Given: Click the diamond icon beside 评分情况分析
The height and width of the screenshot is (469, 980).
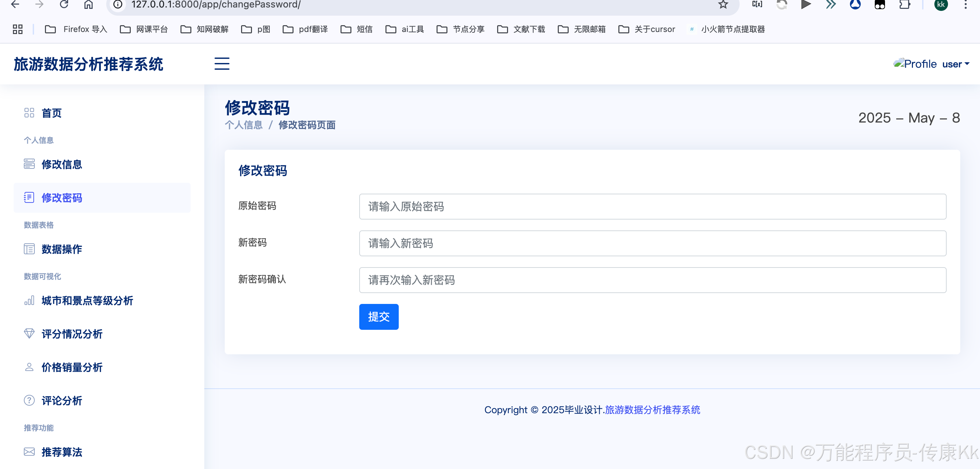Looking at the screenshot, I should coord(29,334).
